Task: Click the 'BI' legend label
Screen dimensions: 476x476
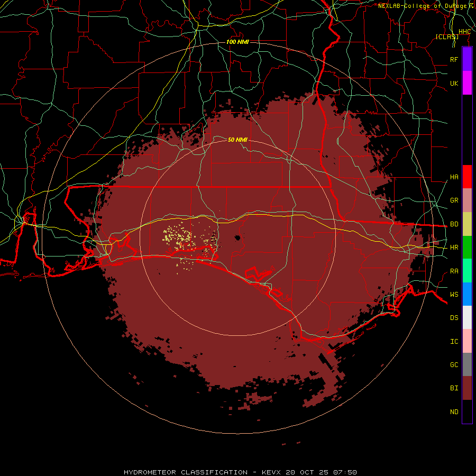Action: tap(454, 388)
